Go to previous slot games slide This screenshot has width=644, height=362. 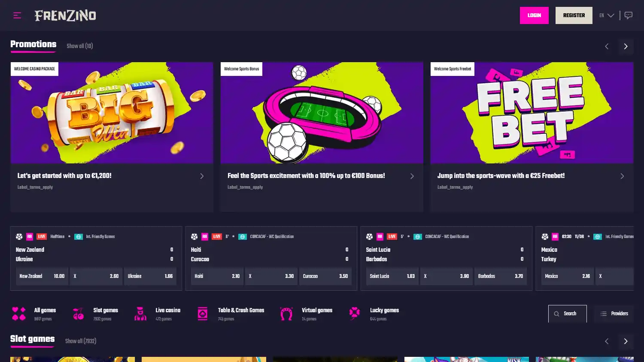[x=607, y=341]
